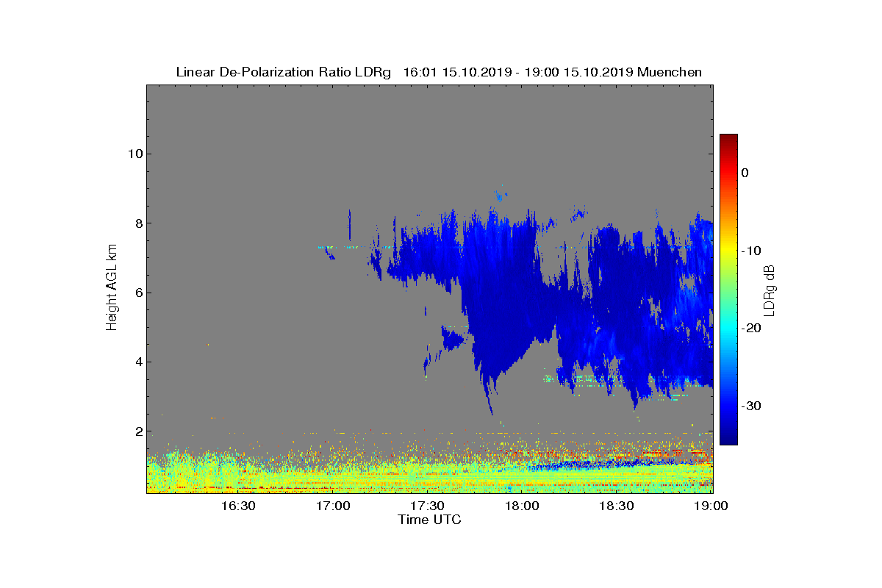The width and height of the screenshot is (882, 588).
Task: Click the 18:30 time tick label
Action: click(x=617, y=506)
